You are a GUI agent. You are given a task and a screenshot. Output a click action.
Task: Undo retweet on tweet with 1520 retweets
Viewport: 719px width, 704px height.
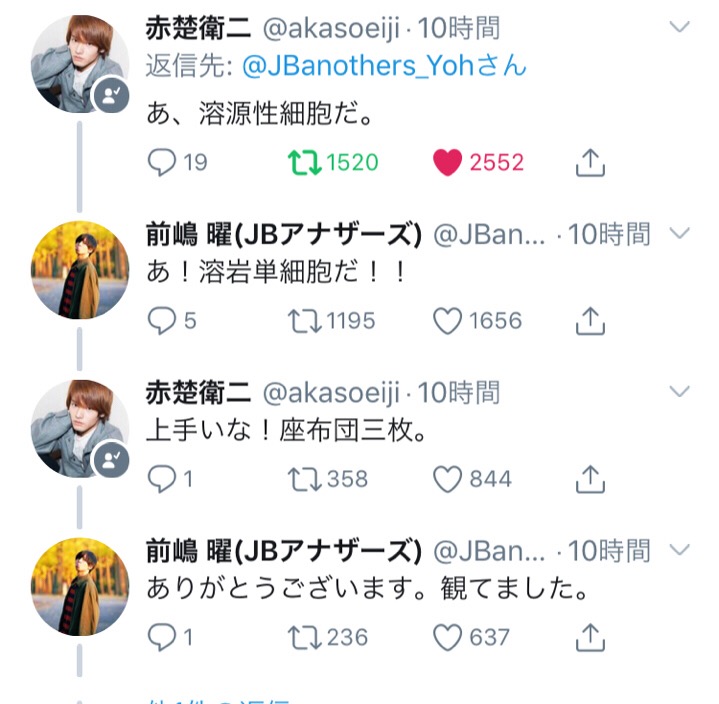tap(303, 162)
